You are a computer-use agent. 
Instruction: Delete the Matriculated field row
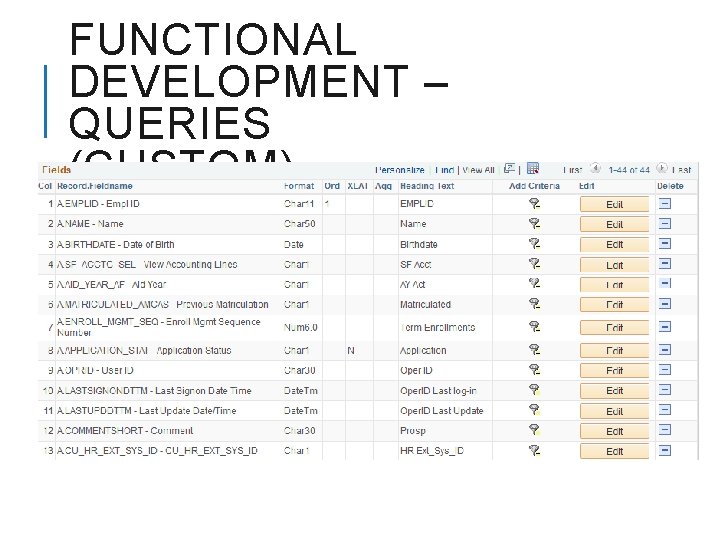tap(665, 304)
